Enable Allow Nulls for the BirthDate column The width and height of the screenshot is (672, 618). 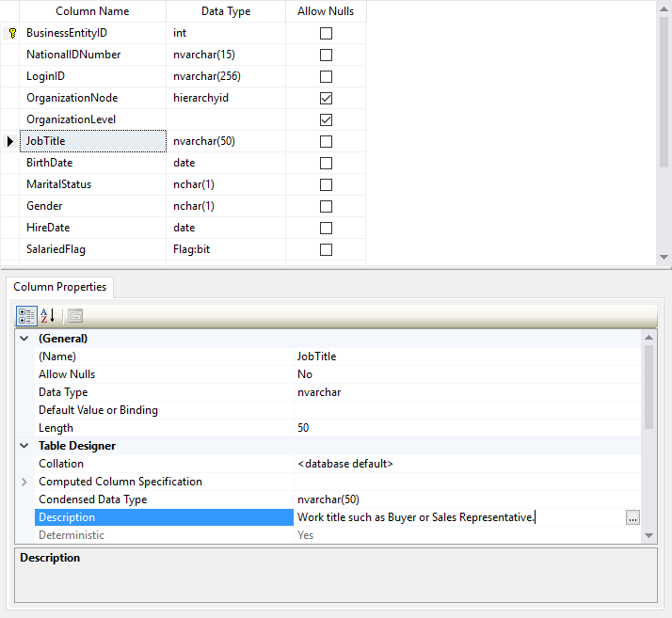click(326, 163)
